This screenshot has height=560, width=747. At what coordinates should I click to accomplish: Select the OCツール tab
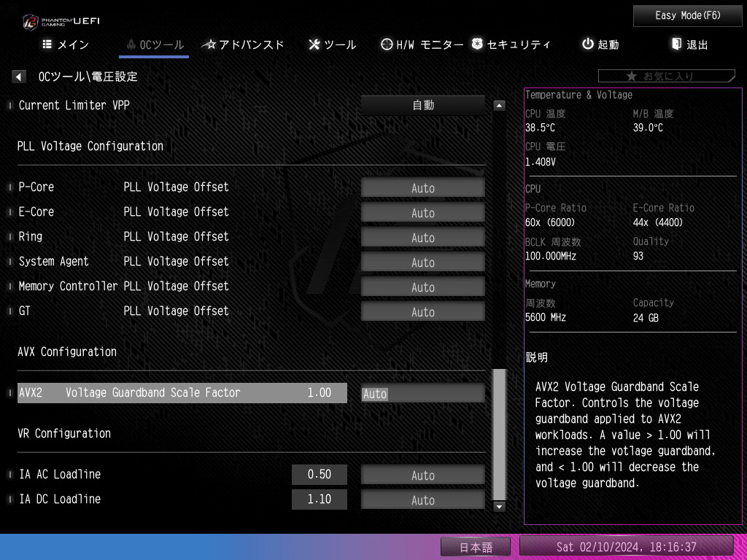pyautogui.click(x=155, y=44)
